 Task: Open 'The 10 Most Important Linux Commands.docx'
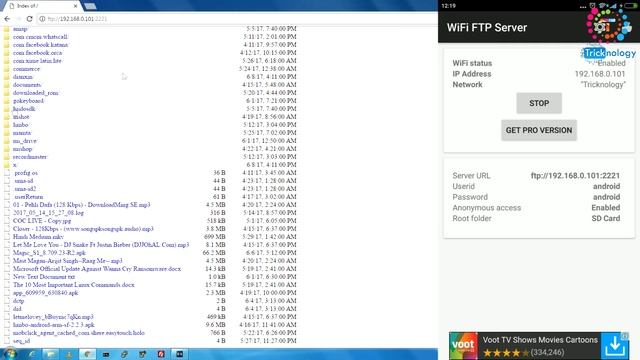[73, 285]
